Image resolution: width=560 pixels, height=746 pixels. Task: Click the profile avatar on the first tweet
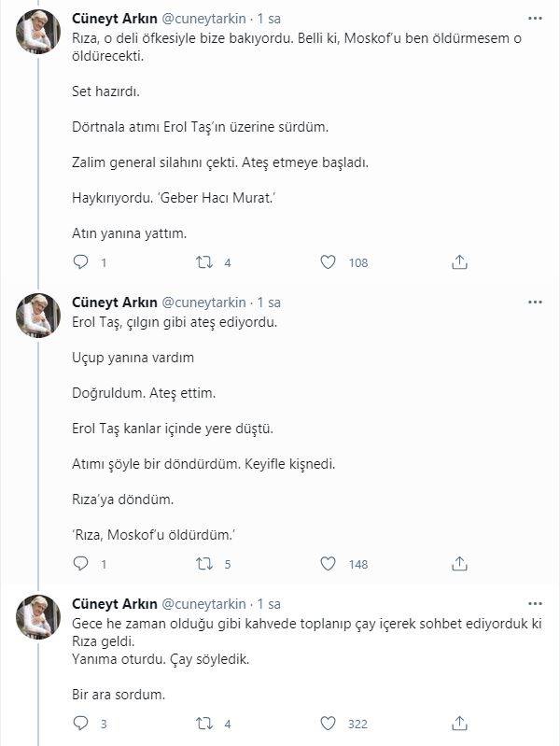(38, 32)
